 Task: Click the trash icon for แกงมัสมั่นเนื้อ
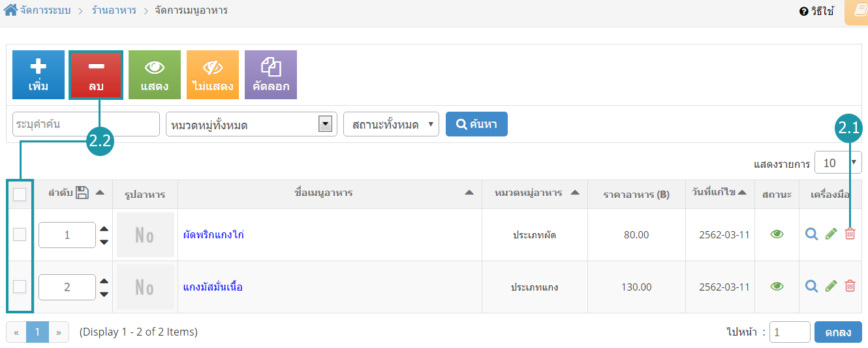point(850,285)
